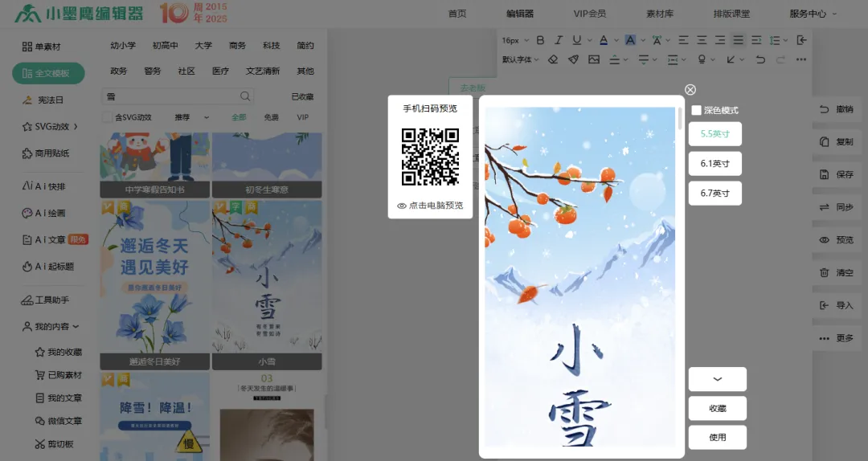This screenshot has width=868, height=461.
Task: Open 素材库 in the top navigation
Action: click(x=660, y=14)
